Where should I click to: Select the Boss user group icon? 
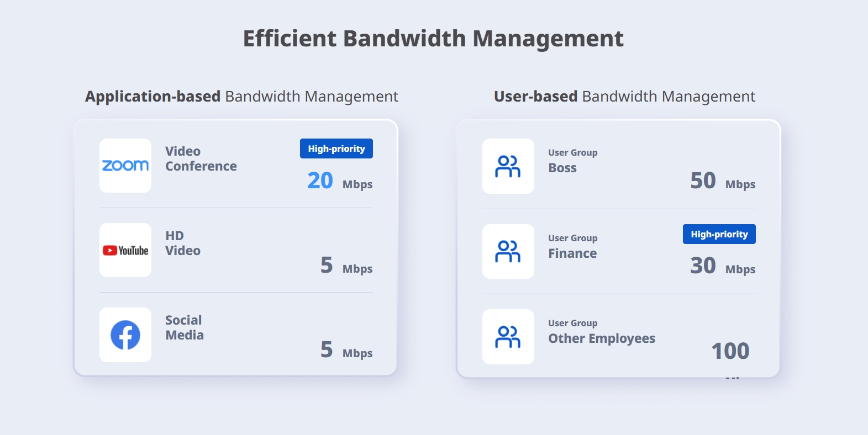click(508, 166)
